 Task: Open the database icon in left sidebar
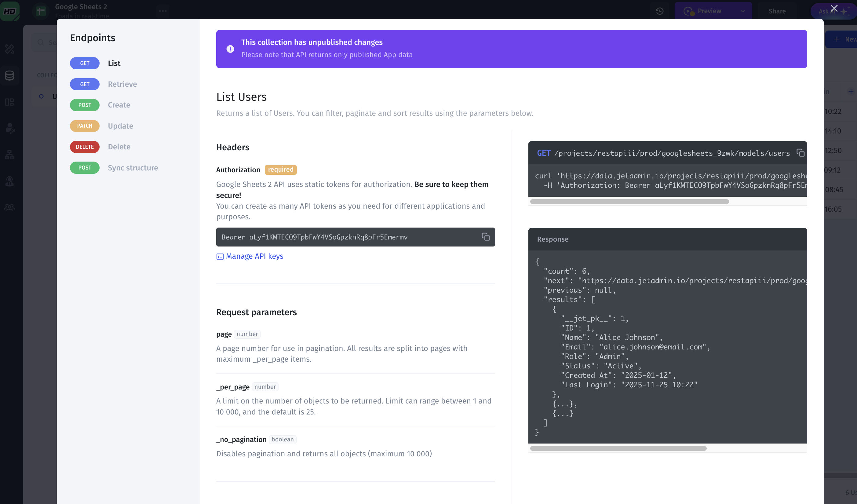(x=9, y=75)
